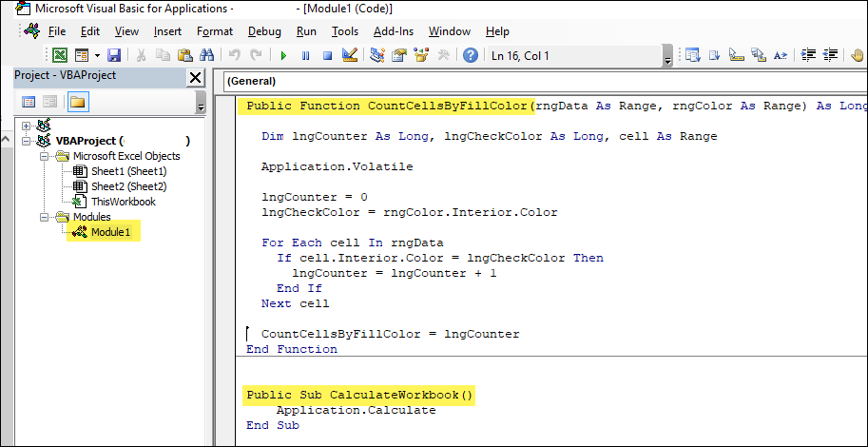This screenshot has height=447, width=868.
Task: Click the Reset (stop) toolbar button
Action: pos(326,56)
